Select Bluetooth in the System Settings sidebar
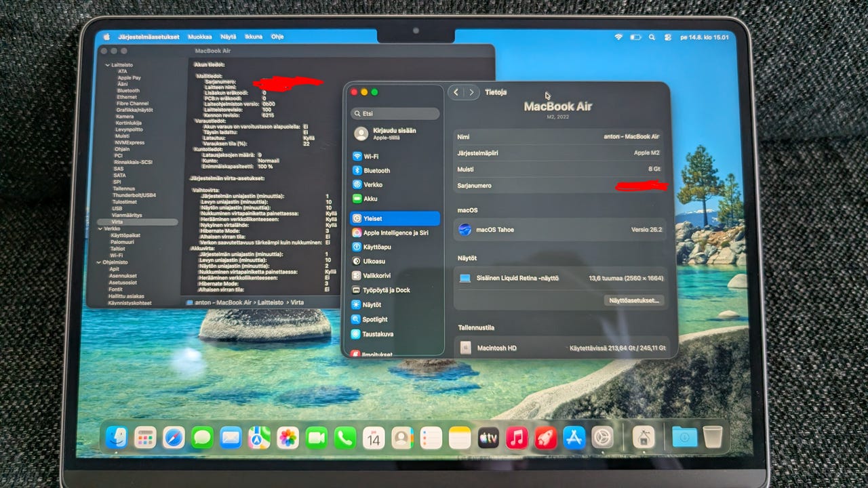 tap(395, 170)
